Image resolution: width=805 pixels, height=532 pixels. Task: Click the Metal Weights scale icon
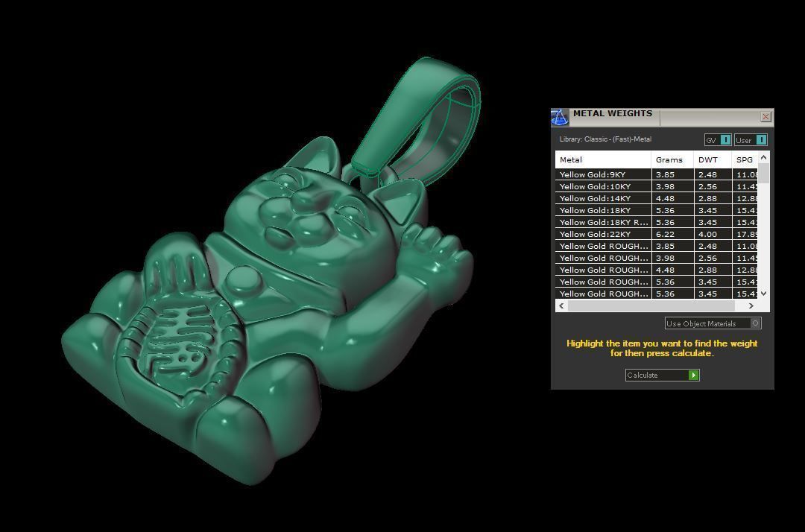560,118
